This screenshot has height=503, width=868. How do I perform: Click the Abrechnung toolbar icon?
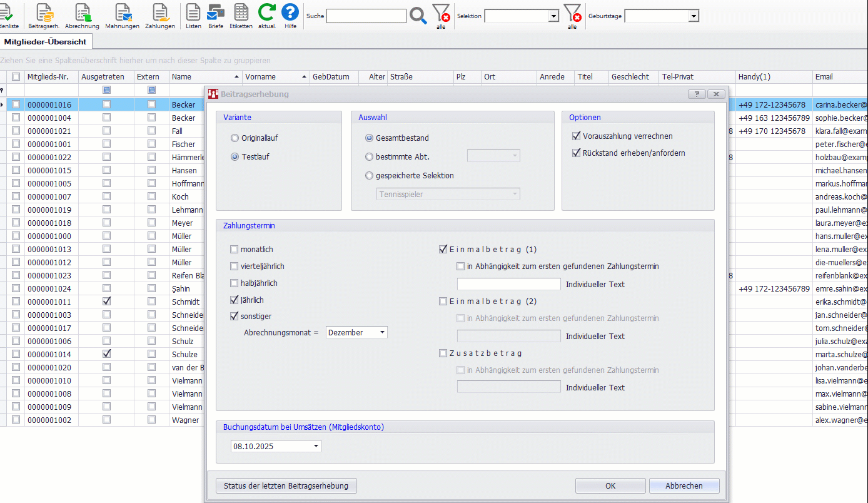click(x=82, y=14)
